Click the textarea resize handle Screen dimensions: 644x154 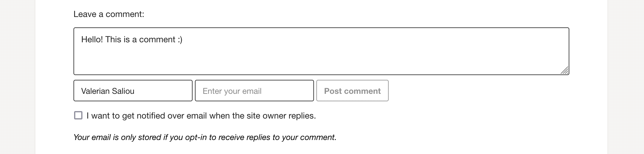(565, 71)
